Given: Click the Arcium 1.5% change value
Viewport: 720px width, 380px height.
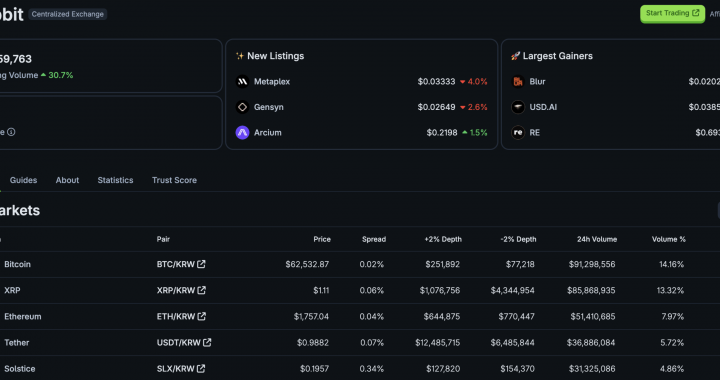Looking at the screenshot, I should (x=475, y=133).
